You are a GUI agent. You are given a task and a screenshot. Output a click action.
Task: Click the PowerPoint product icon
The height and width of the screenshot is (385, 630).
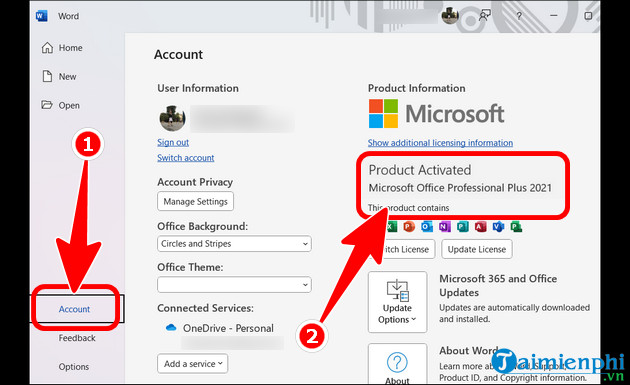click(409, 227)
